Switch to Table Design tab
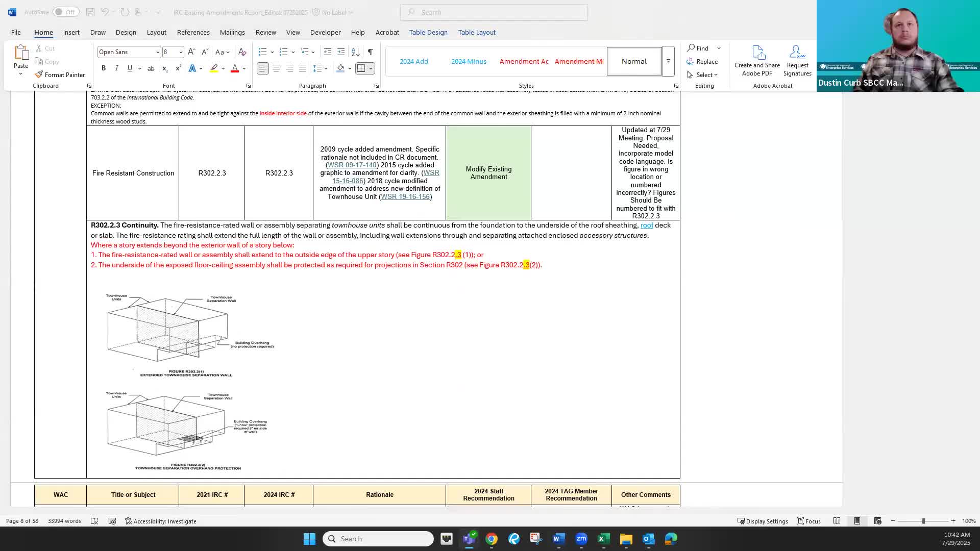The width and height of the screenshot is (980, 551). click(x=428, y=32)
